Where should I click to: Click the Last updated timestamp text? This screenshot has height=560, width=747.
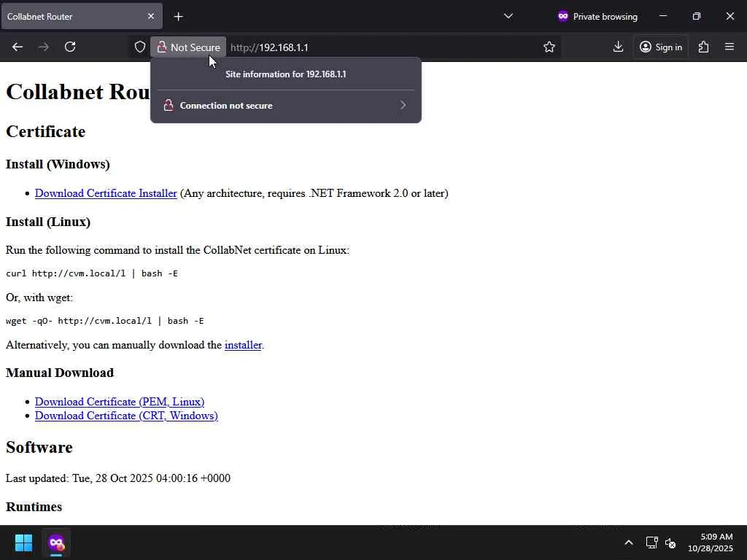[118, 478]
